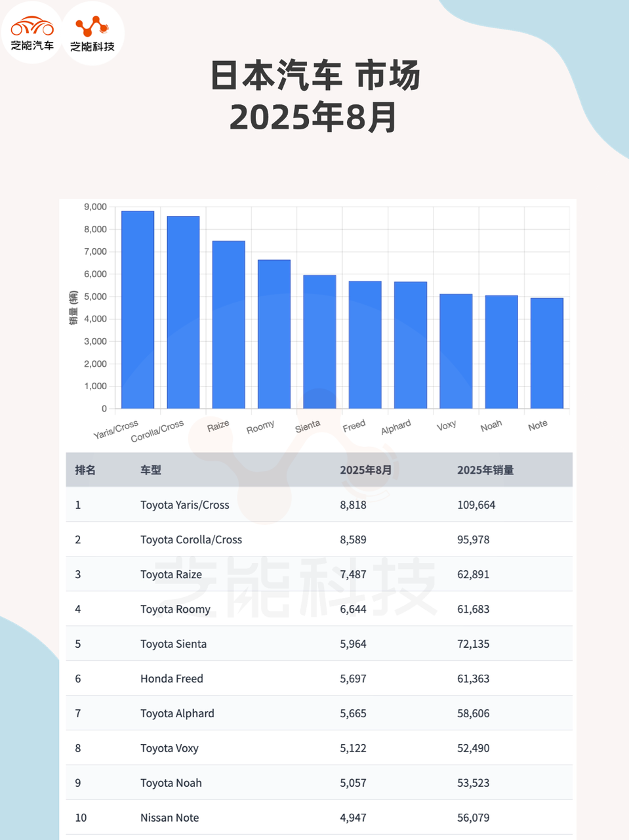
Task: Select the Toyota Yaris/Cross table row
Action: pos(319,505)
